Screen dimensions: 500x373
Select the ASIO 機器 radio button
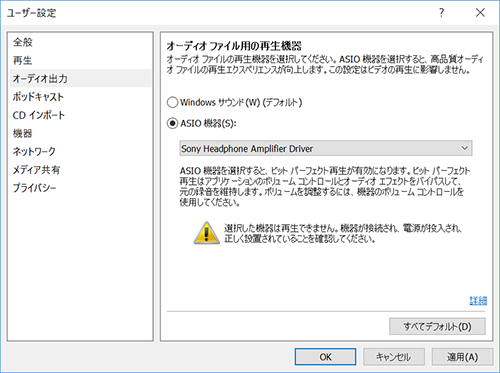[x=172, y=124]
